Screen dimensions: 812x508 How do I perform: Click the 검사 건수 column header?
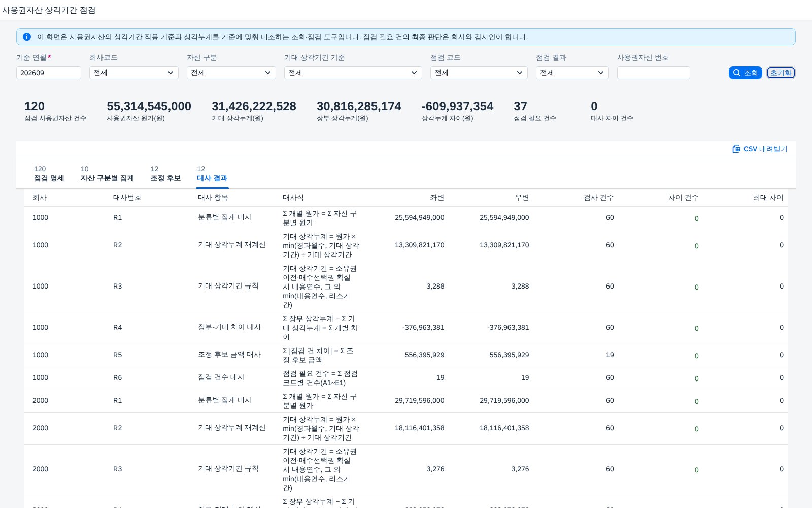[x=599, y=198]
